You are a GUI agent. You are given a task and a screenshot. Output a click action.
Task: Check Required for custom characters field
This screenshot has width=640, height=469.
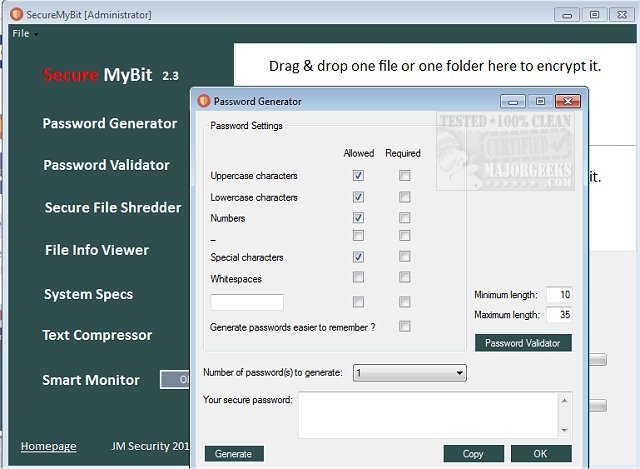404,302
